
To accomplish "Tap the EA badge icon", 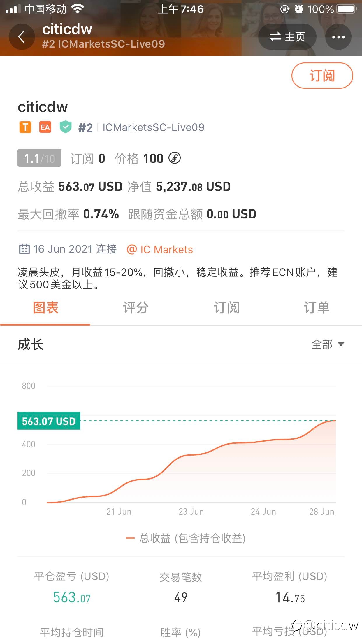I will click(x=45, y=127).
